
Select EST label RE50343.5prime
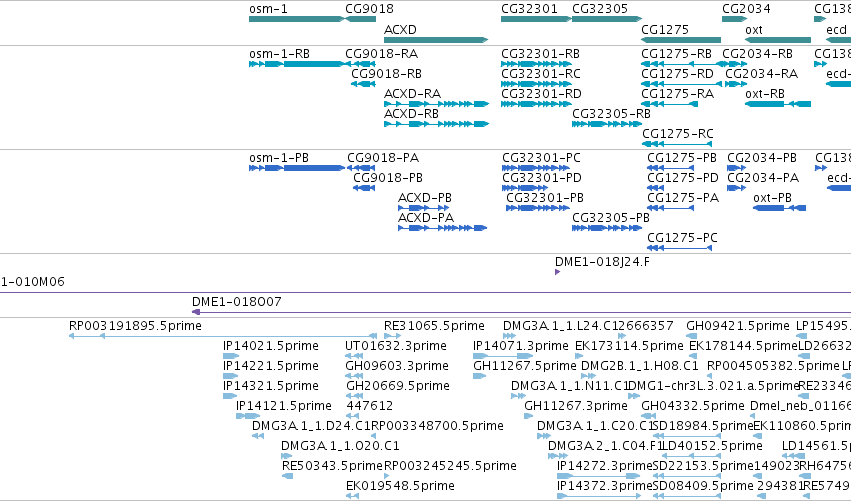click(x=332, y=466)
